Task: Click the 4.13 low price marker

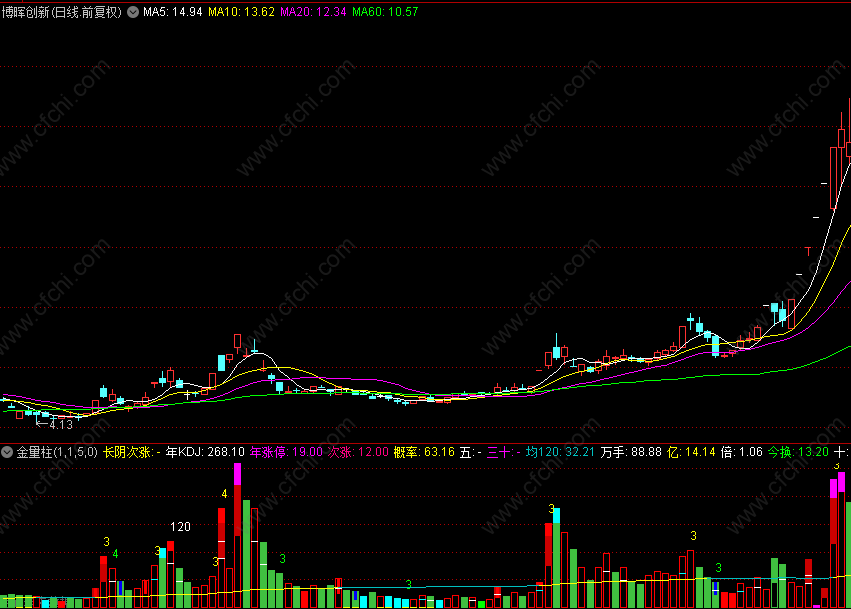Action: (55, 424)
